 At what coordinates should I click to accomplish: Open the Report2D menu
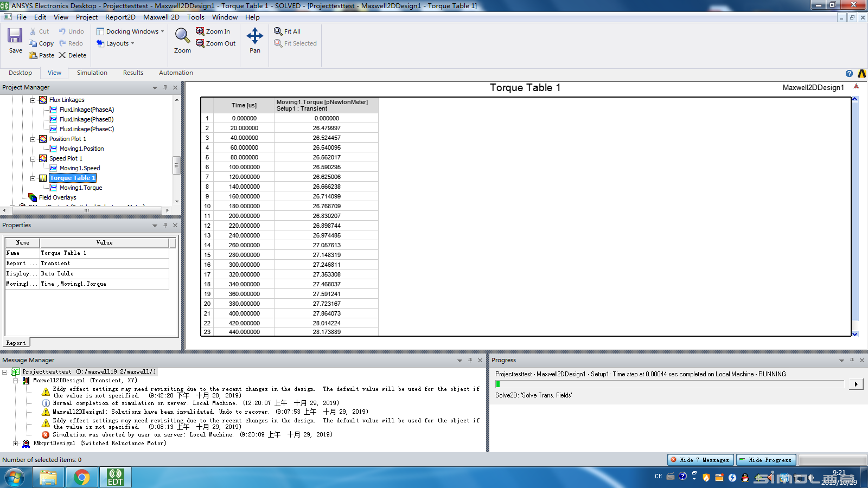tap(120, 17)
